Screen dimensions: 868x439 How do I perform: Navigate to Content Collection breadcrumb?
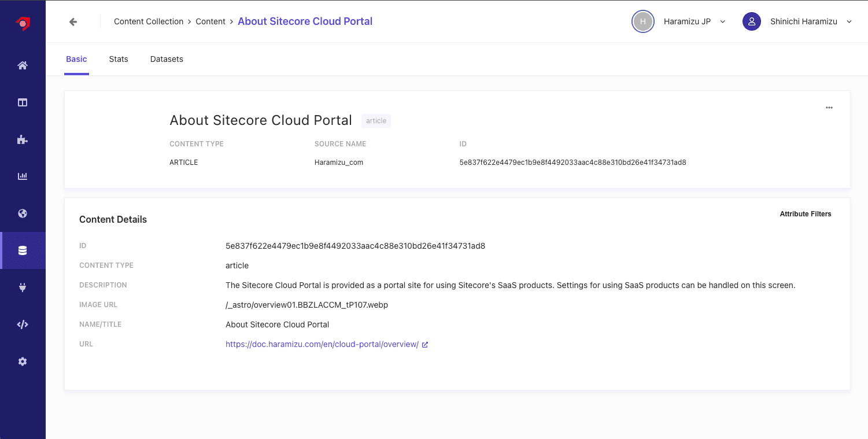(149, 21)
